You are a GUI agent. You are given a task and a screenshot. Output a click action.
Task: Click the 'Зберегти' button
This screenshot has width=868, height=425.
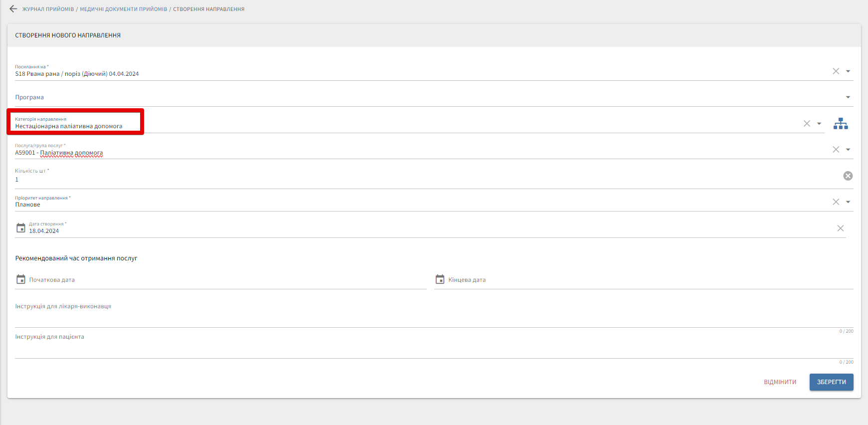pos(831,382)
